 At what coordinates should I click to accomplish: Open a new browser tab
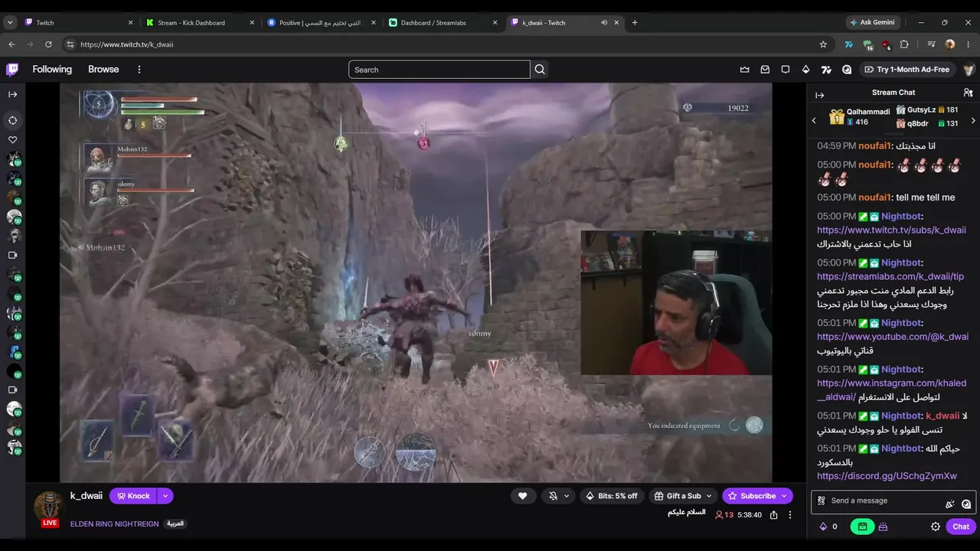click(x=635, y=23)
